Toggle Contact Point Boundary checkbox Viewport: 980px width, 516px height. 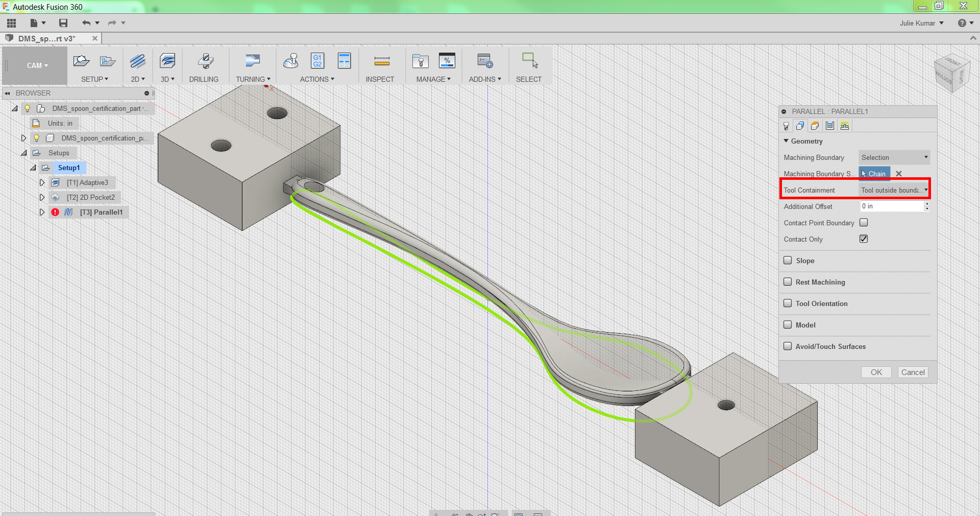coord(864,223)
